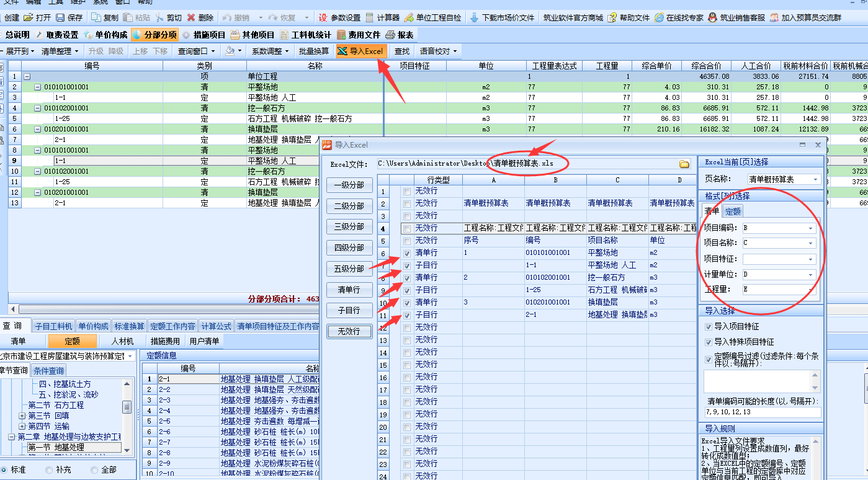Open the 查询窗口 dropdown
Screen dimensions: 868x480
pos(196,51)
